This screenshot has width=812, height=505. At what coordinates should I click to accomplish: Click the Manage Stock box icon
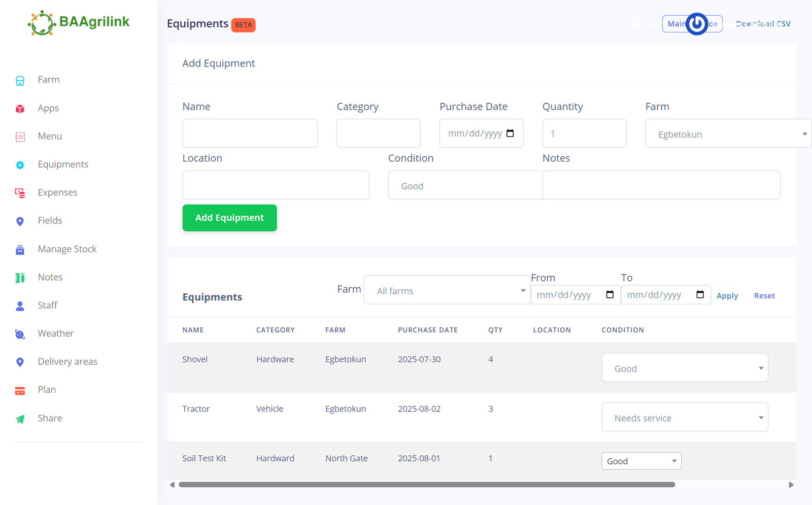pos(20,250)
